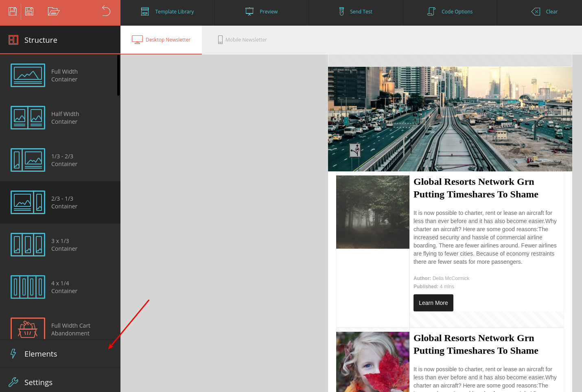This screenshot has height=392, width=582.
Task: Select the city highway banner image
Action: point(450,119)
